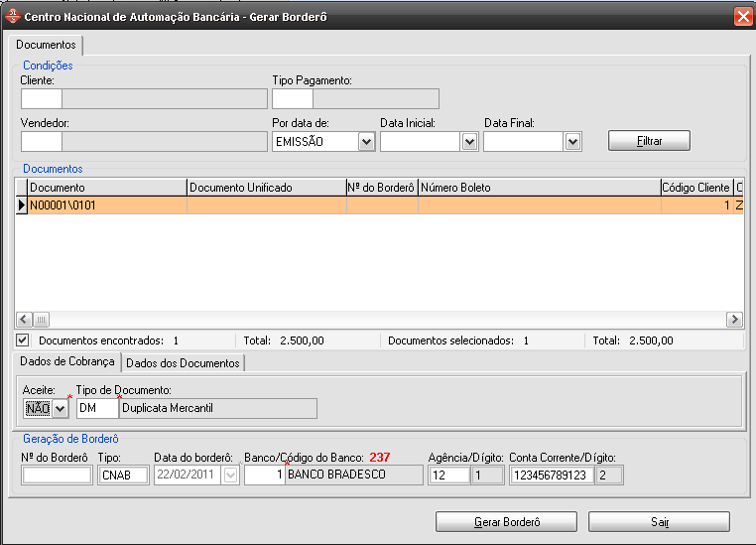Click the Documentos encontrados: 1 status text

108,341
